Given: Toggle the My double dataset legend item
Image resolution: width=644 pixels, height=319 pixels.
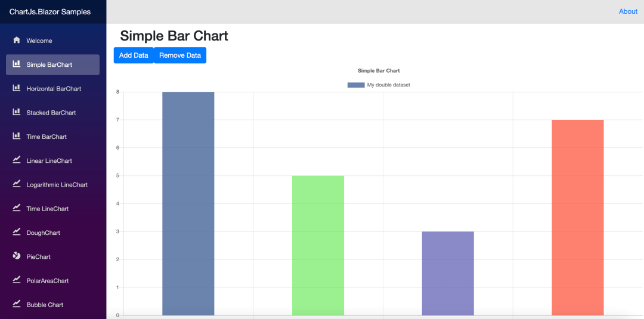Looking at the screenshot, I should pyautogui.click(x=379, y=85).
